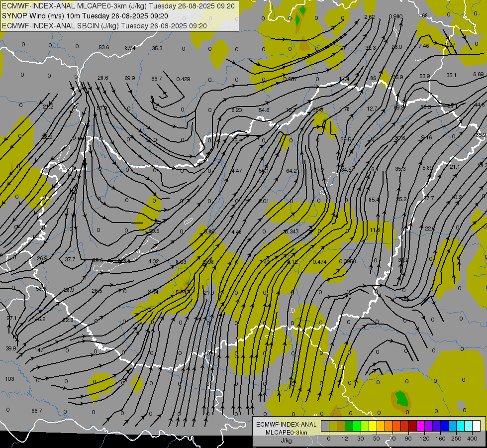Click the purple legend swatch right of the 120 tick
The height and width of the screenshot is (448, 487).
(x=429, y=426)
